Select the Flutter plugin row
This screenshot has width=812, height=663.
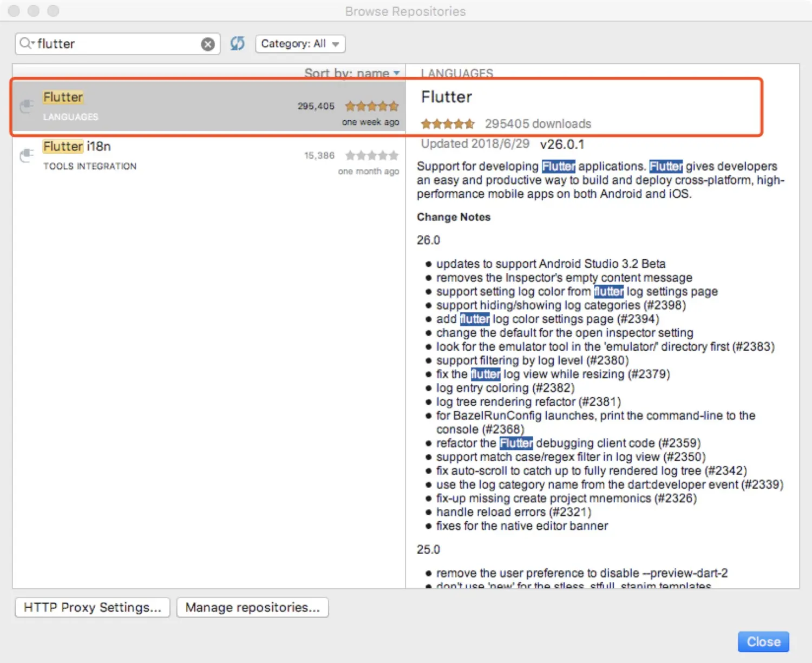click(209, 107)
